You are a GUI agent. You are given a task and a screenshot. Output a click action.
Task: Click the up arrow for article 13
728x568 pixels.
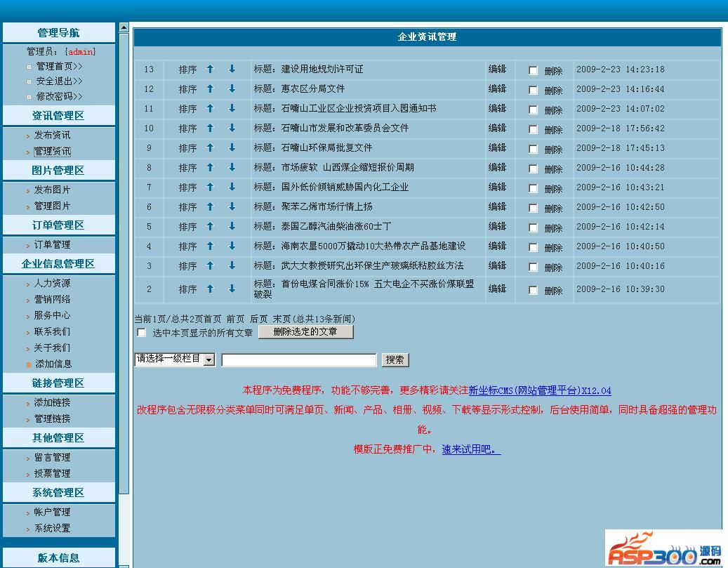tap(210, 70)
